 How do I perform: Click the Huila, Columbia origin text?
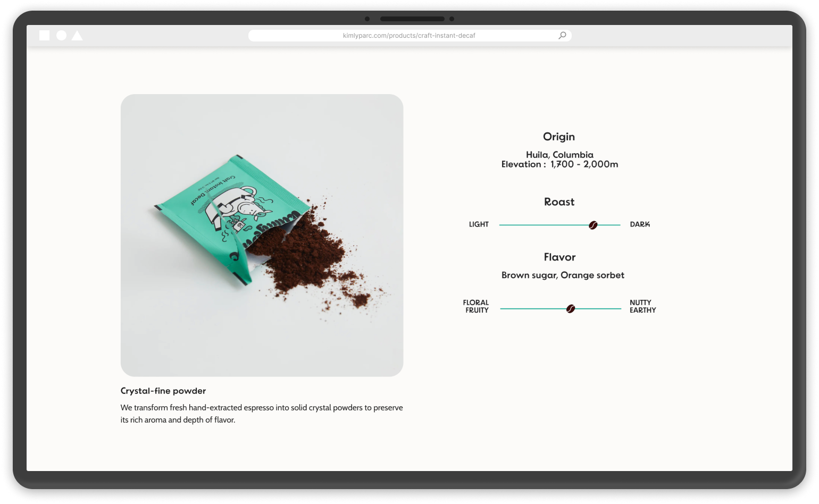[x=559, y=155]
